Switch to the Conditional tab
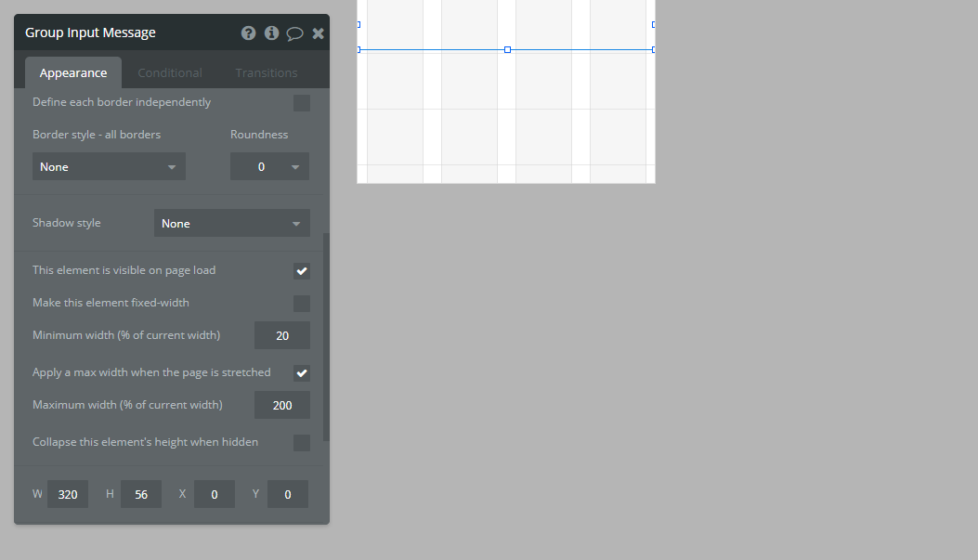978x560 pixels. [170, 73]
